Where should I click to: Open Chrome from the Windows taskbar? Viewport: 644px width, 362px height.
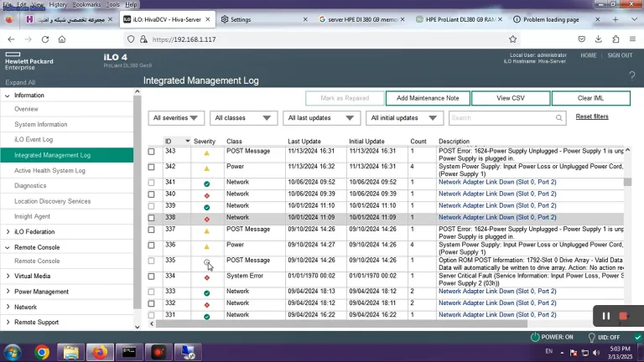[x=42, y=352]
